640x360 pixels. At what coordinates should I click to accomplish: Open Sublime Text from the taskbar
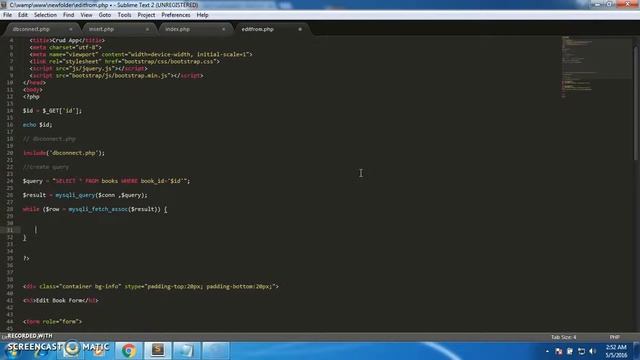point(158,350)
